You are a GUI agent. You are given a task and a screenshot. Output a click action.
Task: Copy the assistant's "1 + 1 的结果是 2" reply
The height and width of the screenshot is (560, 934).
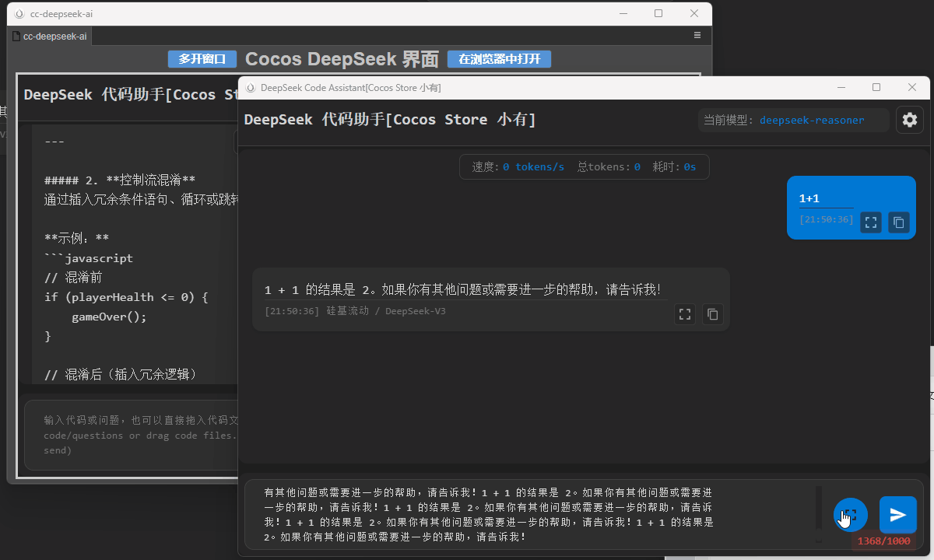coord(712,314)
